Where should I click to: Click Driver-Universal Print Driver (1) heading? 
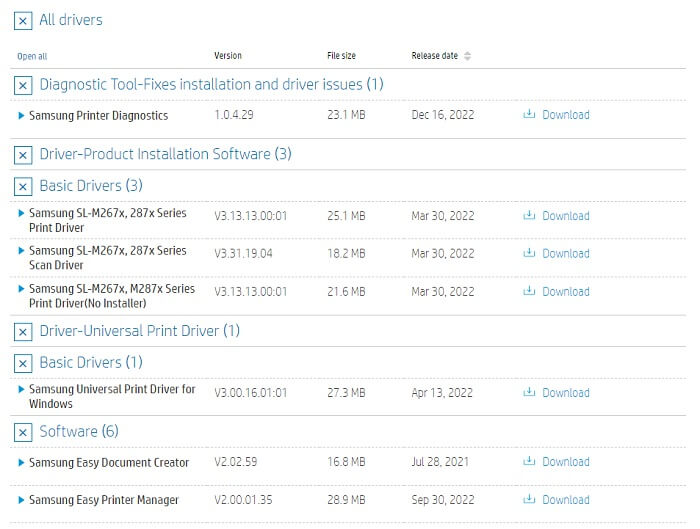point(140,331)
